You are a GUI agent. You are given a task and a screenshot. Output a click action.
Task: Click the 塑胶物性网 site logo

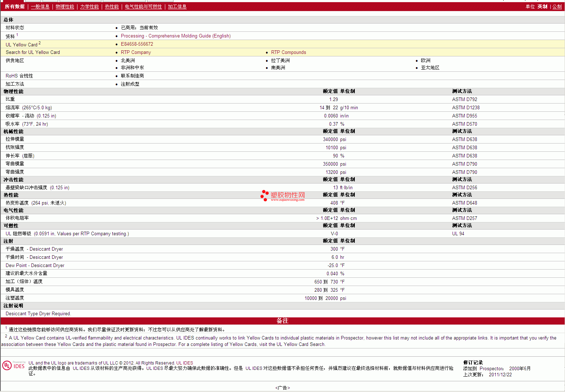pyautogui.click(x=283, y=196)
